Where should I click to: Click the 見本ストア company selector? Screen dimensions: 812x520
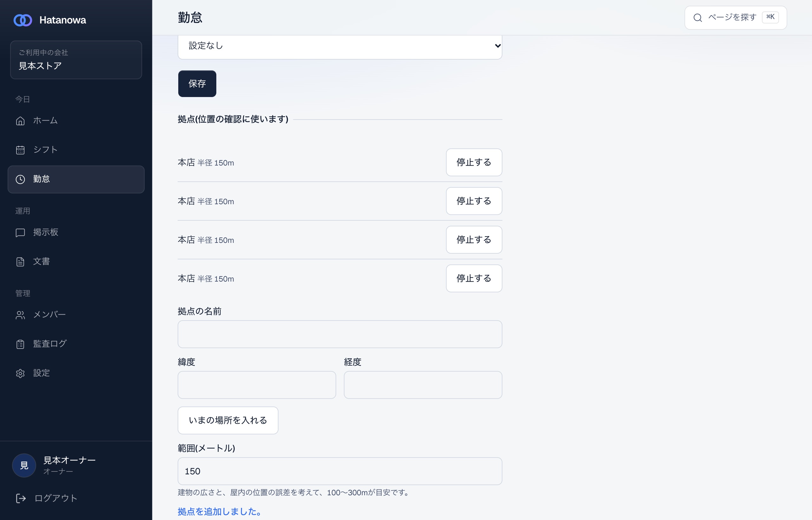pos(76,60)
